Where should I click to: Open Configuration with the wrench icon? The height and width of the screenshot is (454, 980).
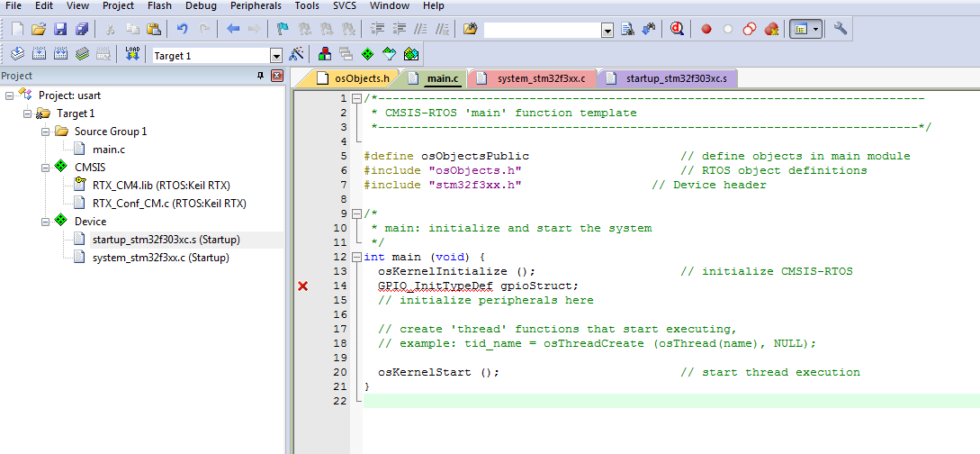(841, 29)
